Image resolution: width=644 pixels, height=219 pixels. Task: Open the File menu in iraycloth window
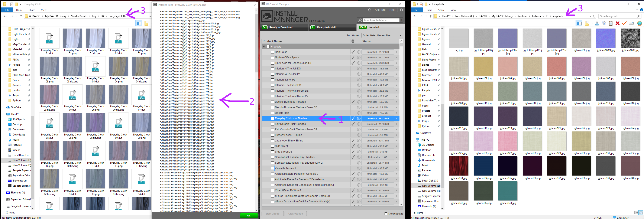pyautogui.click(x=417, y=10)
